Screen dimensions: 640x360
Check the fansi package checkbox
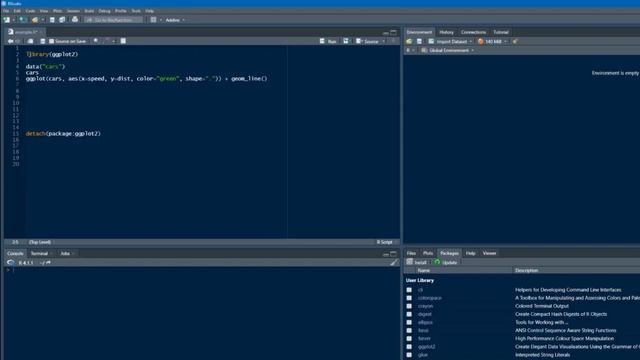point(409,331)
